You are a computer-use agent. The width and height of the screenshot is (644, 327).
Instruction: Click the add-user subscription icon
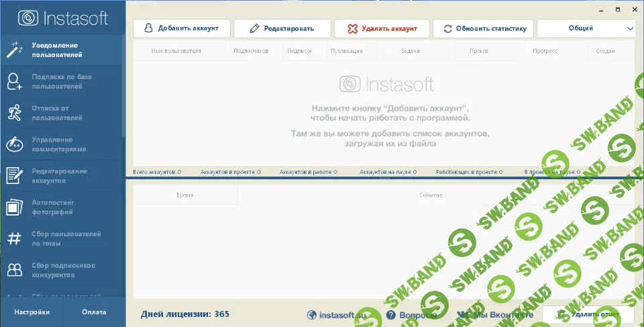[14, 81]
